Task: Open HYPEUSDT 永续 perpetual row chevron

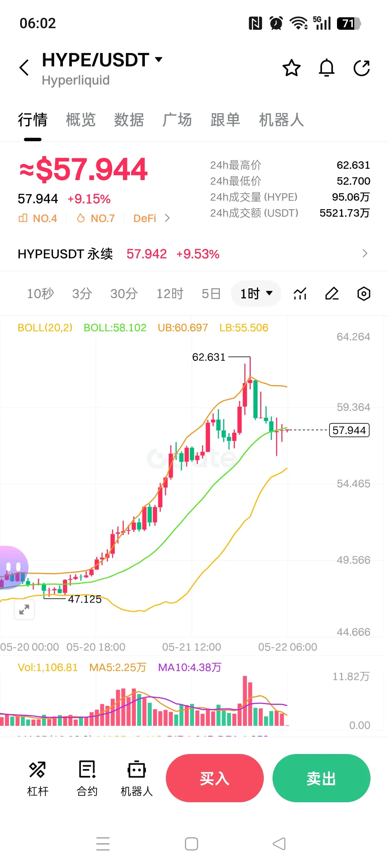Action: [365, 254]
